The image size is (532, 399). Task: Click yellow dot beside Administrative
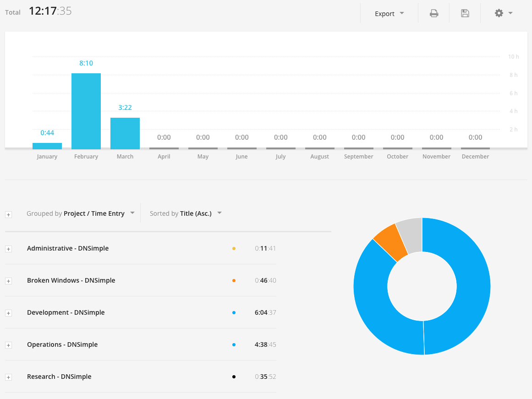click(x=234, y=249)
